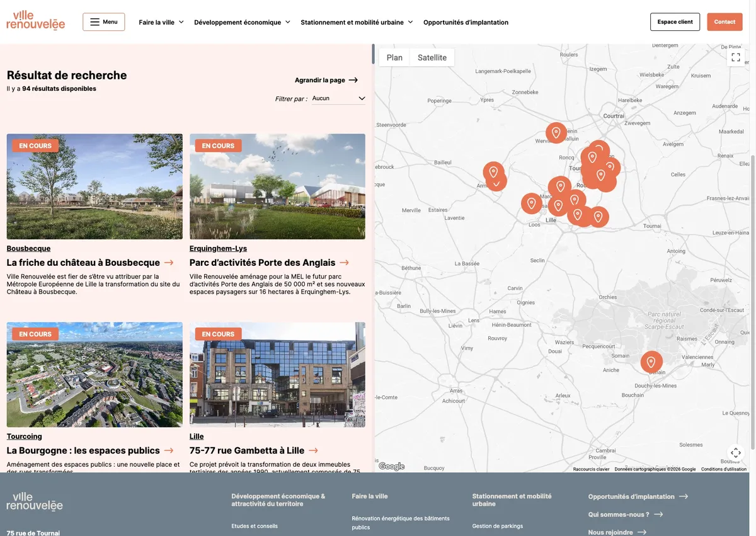Click footer Nous rejoindre link

617,532
